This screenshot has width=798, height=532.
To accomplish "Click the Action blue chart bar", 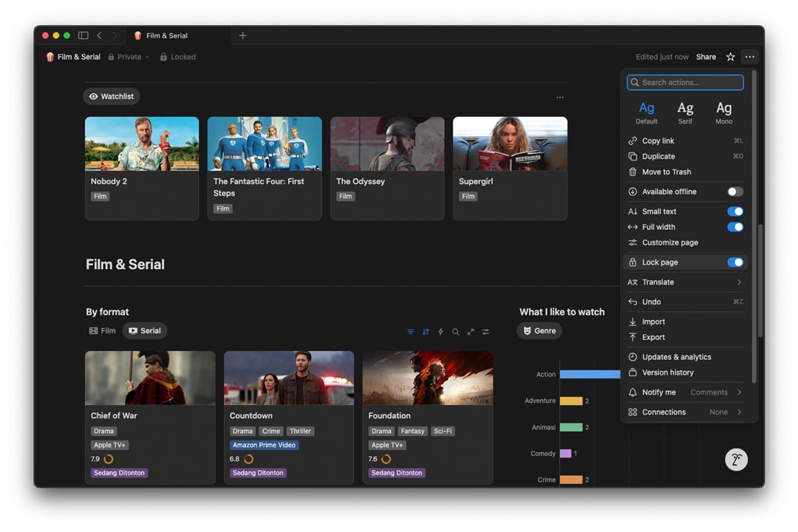I will pyautogui.click(x=590, y=374).
